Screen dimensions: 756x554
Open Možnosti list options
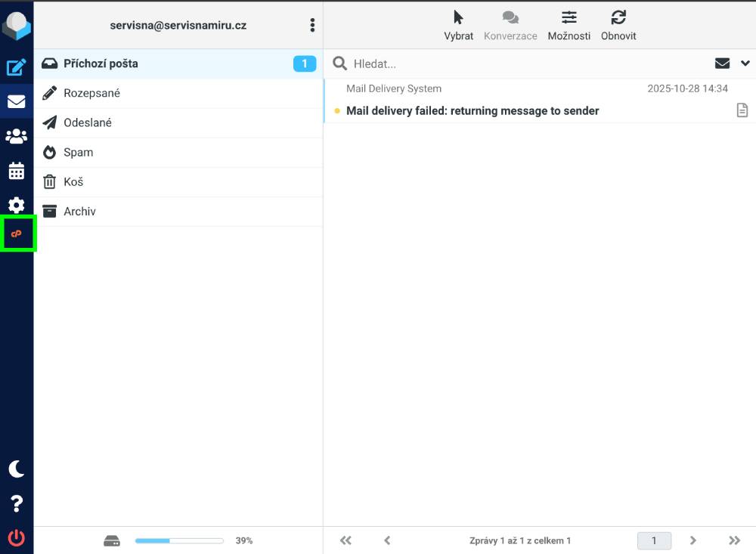pos(569,25)
